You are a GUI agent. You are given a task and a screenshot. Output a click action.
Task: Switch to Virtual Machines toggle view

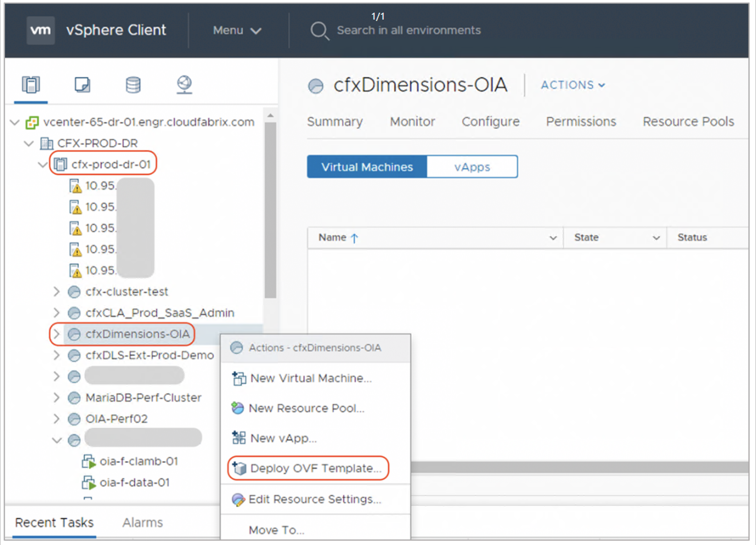click(367, 167)
